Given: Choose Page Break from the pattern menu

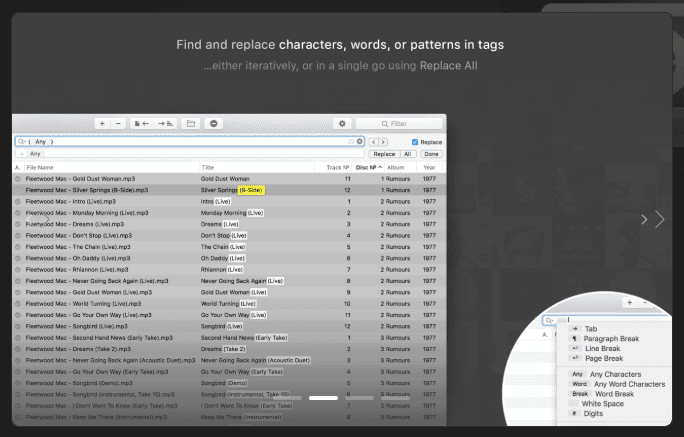Looking at the screenshot, I should 604,358.
